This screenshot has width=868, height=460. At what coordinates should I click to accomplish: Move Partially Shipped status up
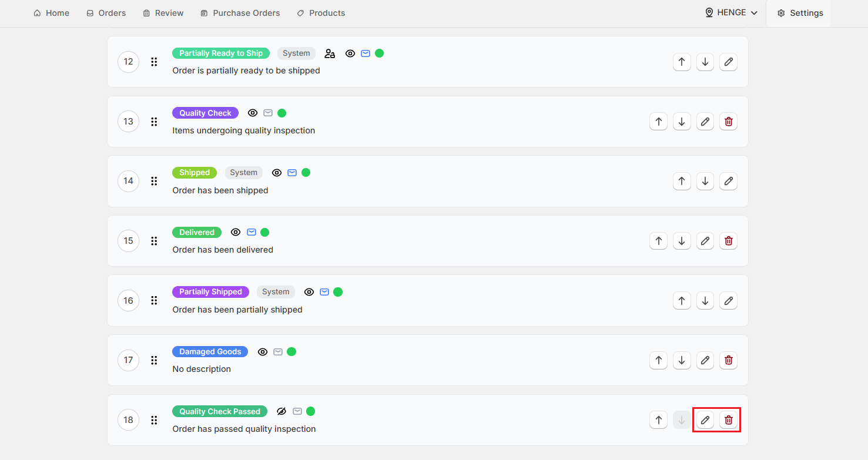[x=682, y=300]
